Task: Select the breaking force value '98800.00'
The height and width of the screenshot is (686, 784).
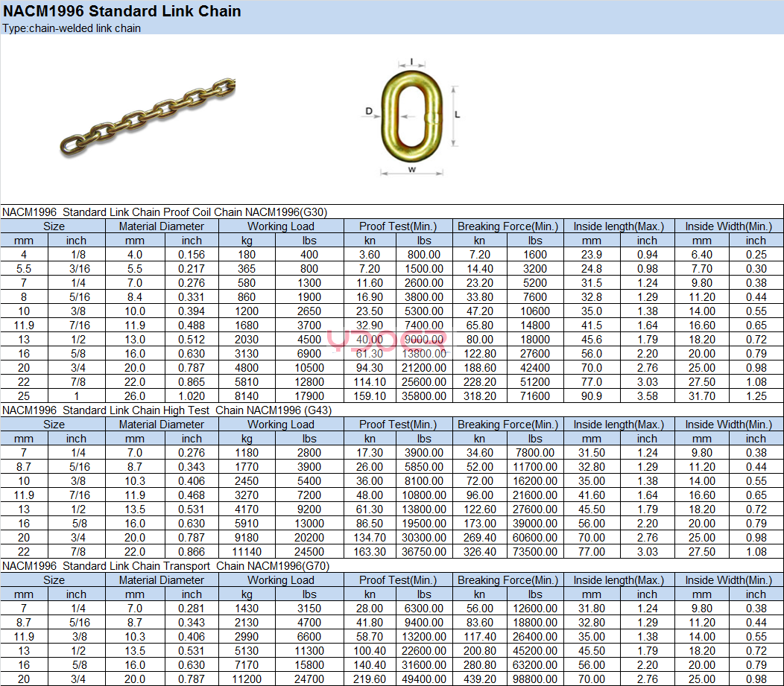Action: (535, 679)
